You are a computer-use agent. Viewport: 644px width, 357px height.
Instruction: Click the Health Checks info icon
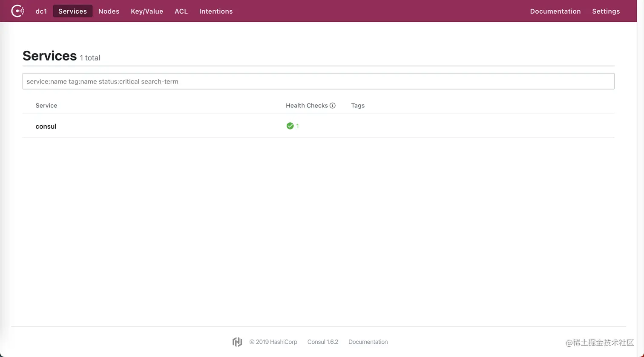click(x=333, y=106)
